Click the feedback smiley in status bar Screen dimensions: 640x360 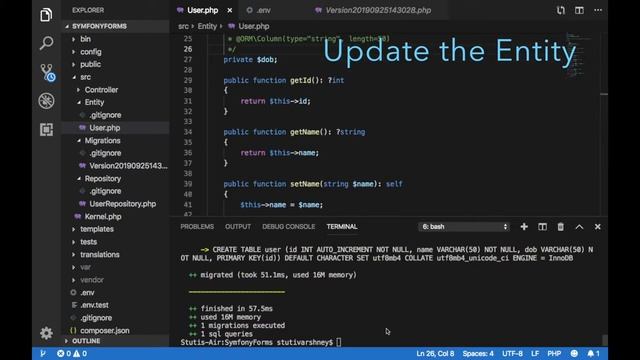(574, 353)
